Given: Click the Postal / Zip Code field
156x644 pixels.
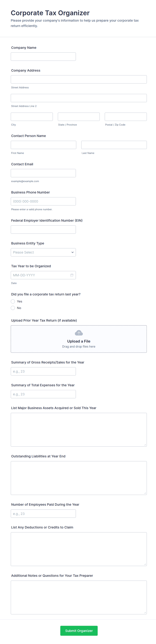Looking at the screenshot, I should (x=125, y=117).
